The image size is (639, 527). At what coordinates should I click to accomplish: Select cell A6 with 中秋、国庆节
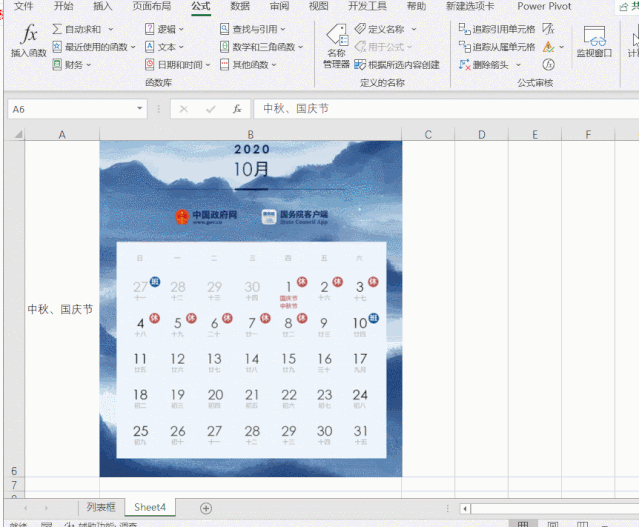tap(62, 309)
